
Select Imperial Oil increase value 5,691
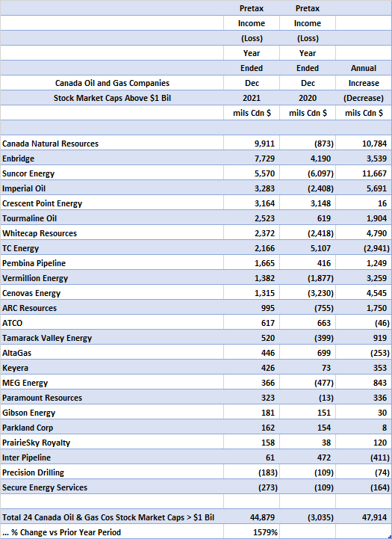[x=376, y=188]
